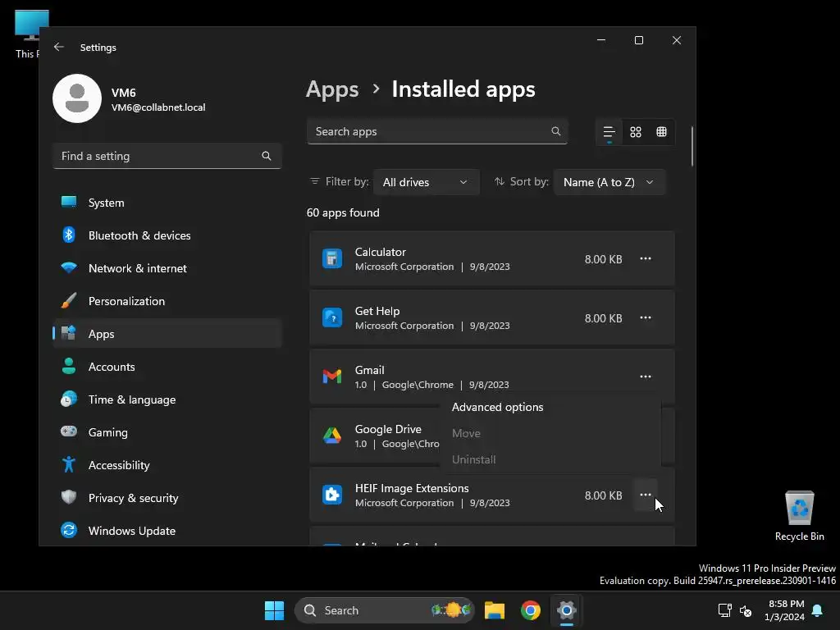Click the Get Help app icon
The height and width of the screenshot is (630, 840).
(332, 317)
